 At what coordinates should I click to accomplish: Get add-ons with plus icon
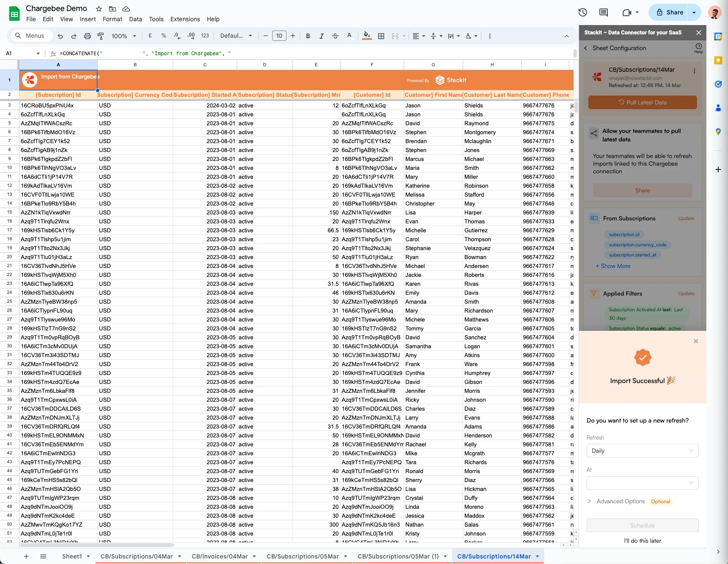point(718,169)
